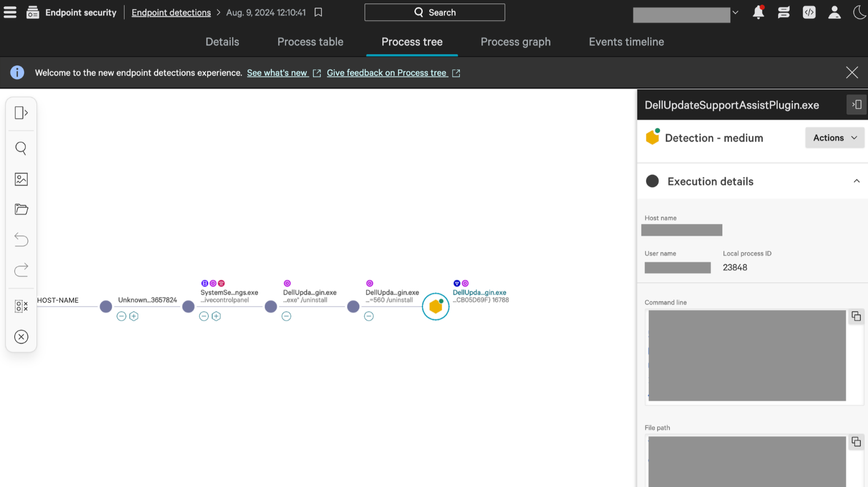Click the notifications bell icon
Viewport: 868px width, 487px height.
(758, 13)
